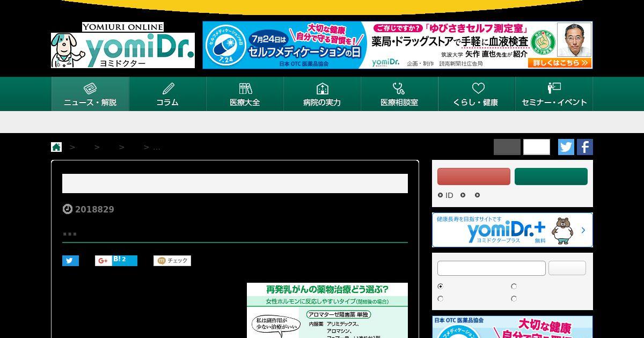The height and width of the screenshot is (338, 644).
Task: Select radio option below the selected one
Action: (x=441, y=299)
